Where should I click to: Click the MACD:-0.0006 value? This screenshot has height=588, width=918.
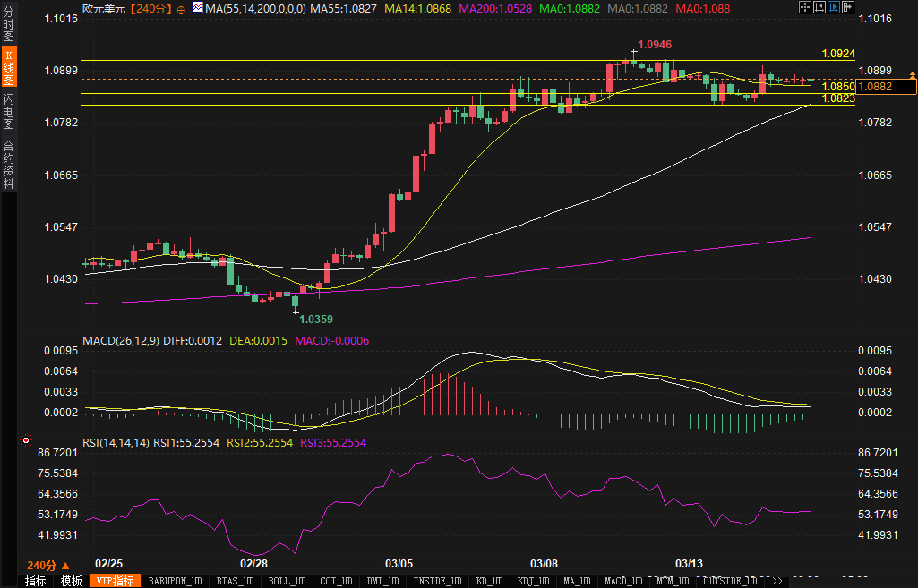[332, 341]
